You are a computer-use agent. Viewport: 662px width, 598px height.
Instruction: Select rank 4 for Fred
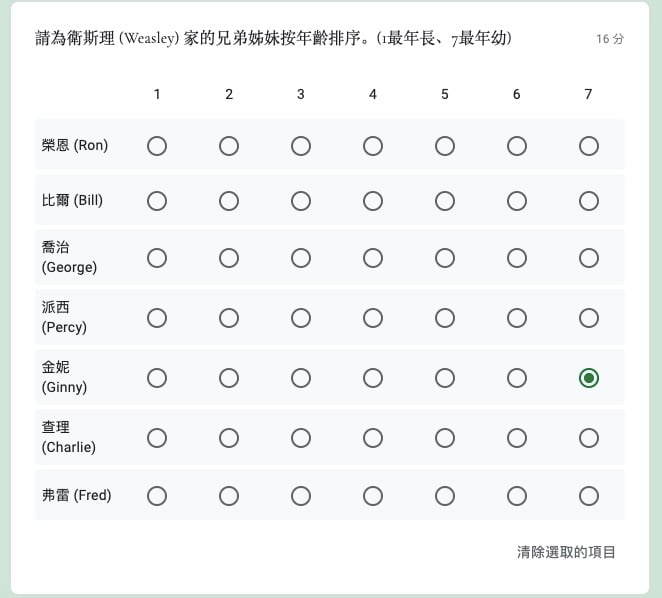pyautogui.click(x=373, y=496)
